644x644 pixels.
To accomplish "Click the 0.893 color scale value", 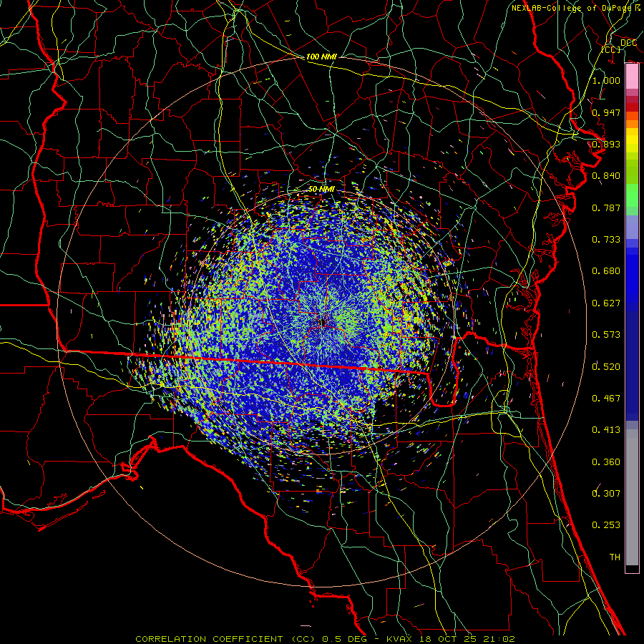I will tap(606, 144).
